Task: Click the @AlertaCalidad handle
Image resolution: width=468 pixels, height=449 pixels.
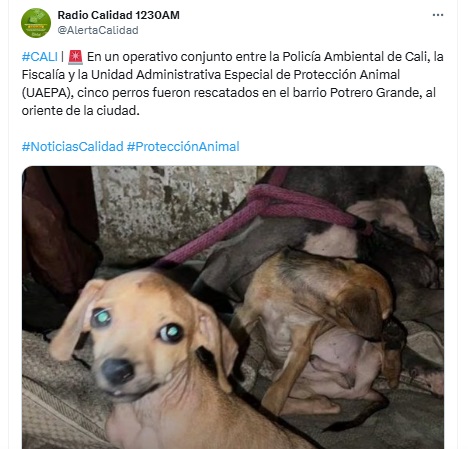Action: click(x=98, y=30)
